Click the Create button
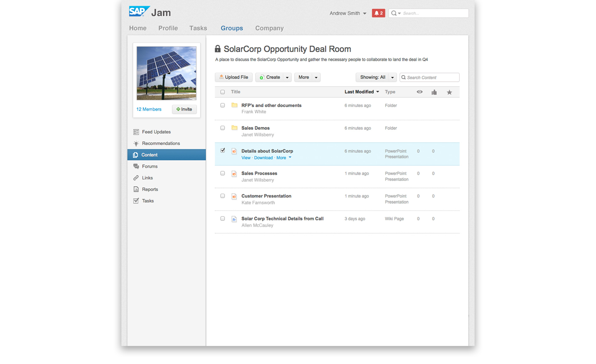Viewport: 596px width, 364px height. [270, 77]
